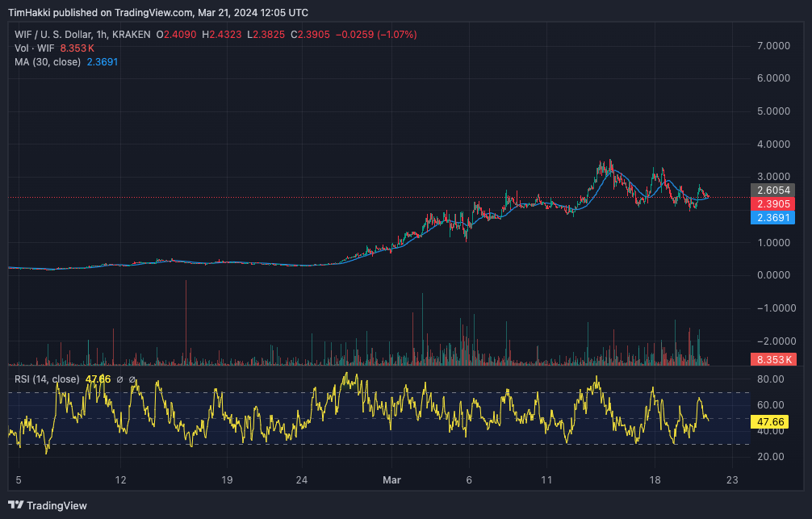Click the close value C2.3905
This screenshot has height=519, width=812.
(x=310, y=35)
